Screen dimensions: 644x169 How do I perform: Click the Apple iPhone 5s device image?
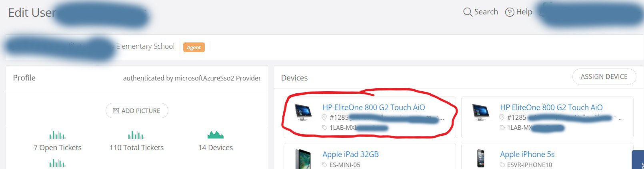pos(480,159)
